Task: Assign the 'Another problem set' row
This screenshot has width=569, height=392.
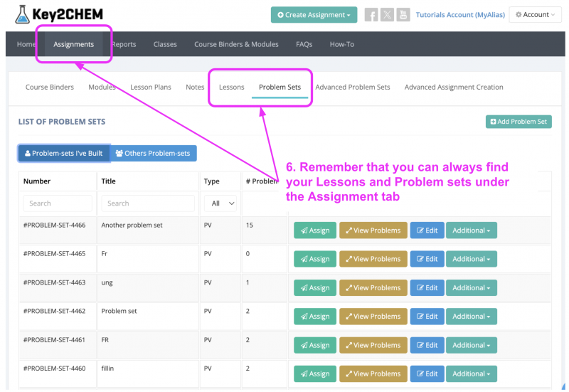Action: [314, 231]
